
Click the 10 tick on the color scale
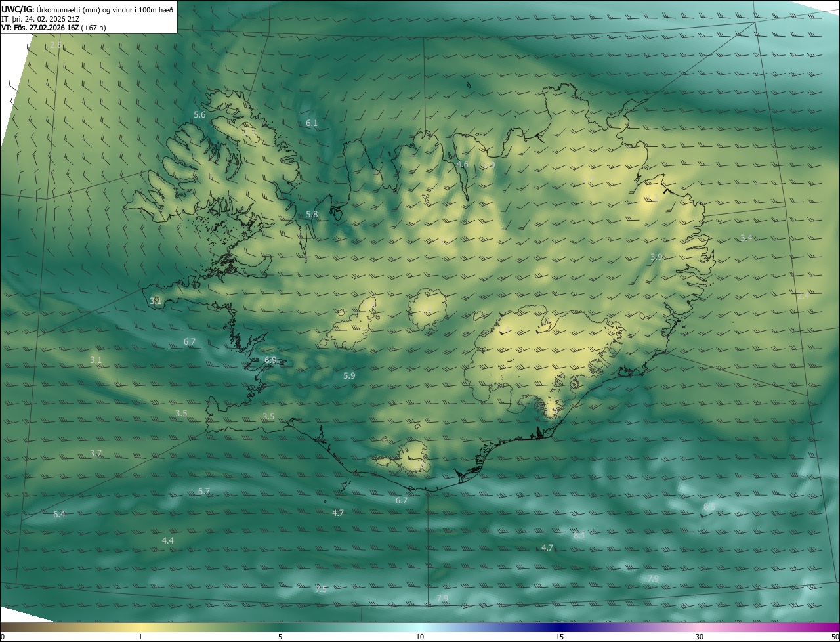(x=420, y=637)
